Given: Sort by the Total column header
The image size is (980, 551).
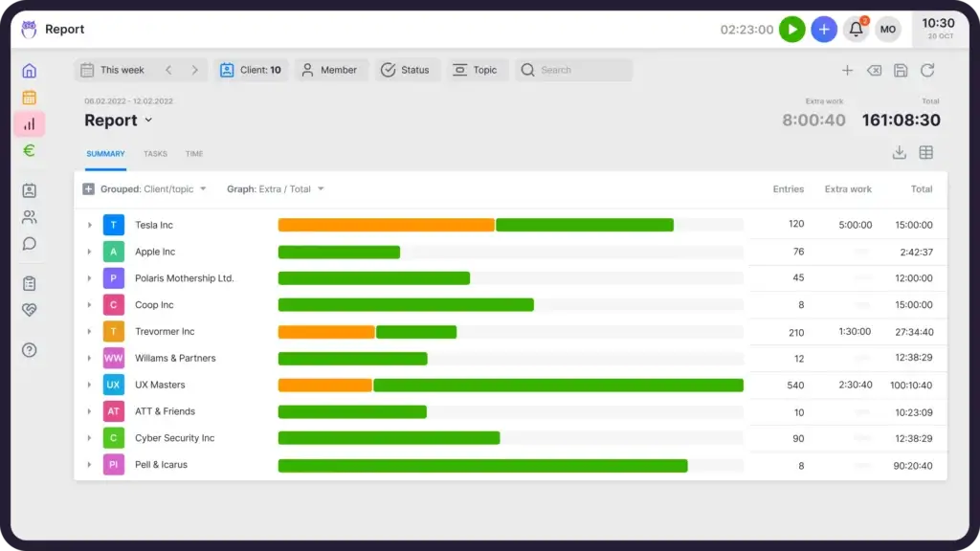Looking at the screenshot, I should (922, 188).
